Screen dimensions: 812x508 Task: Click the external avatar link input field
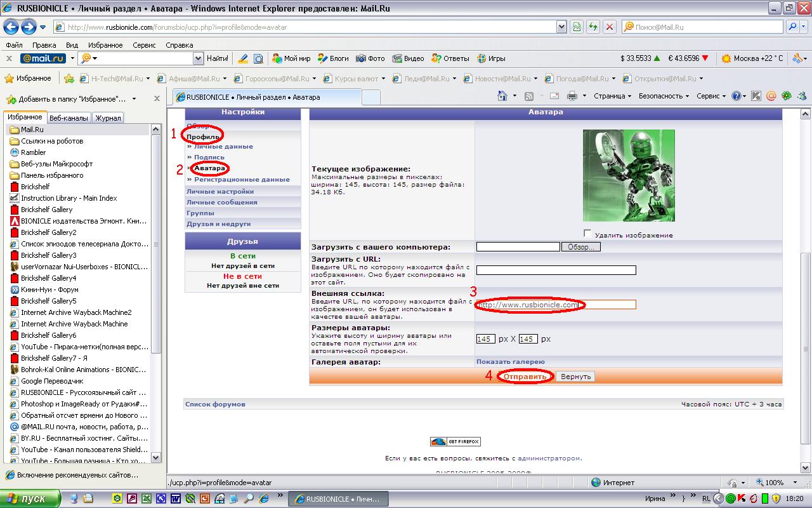coord(556,305)
